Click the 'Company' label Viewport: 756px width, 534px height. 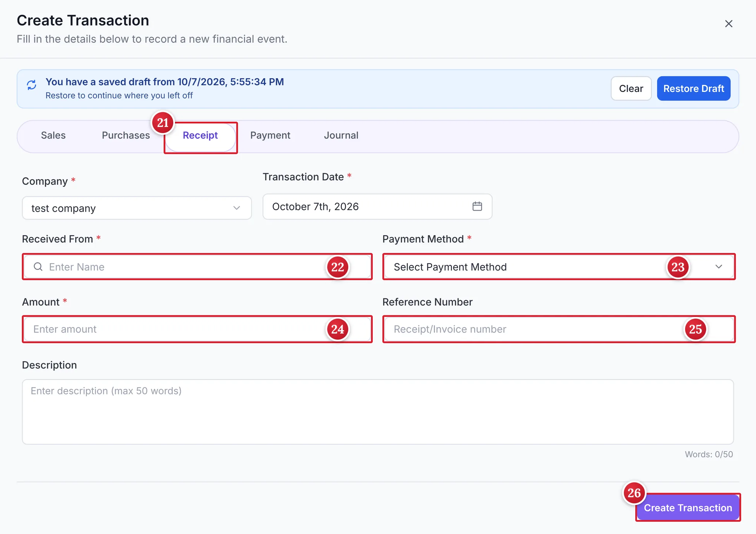[45, 181]
